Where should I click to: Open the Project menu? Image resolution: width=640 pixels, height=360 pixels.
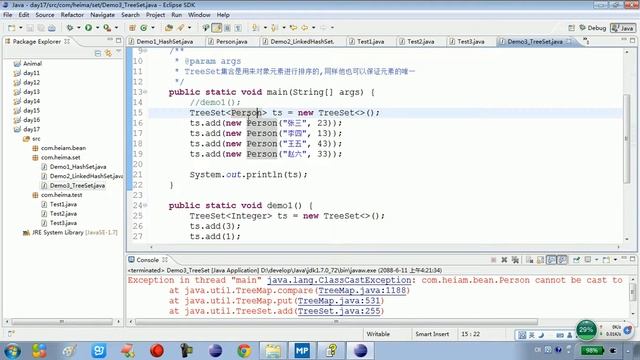[156, 15]
